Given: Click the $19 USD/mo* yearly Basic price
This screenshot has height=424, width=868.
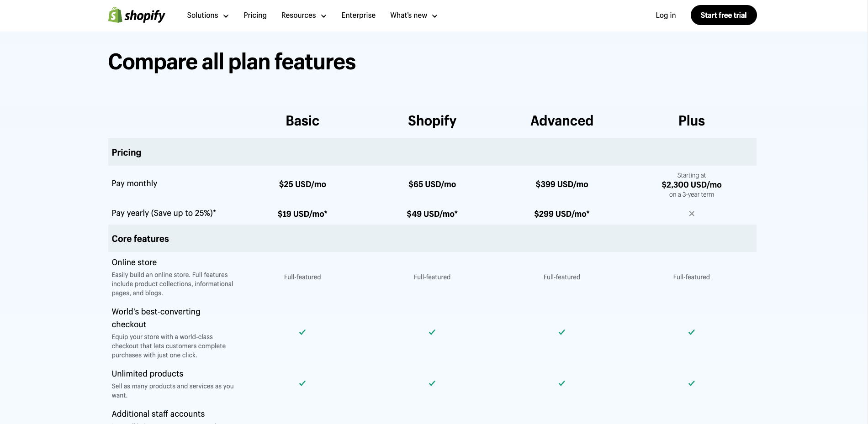Looking at the screenshot, I should (x=302, y=214).
